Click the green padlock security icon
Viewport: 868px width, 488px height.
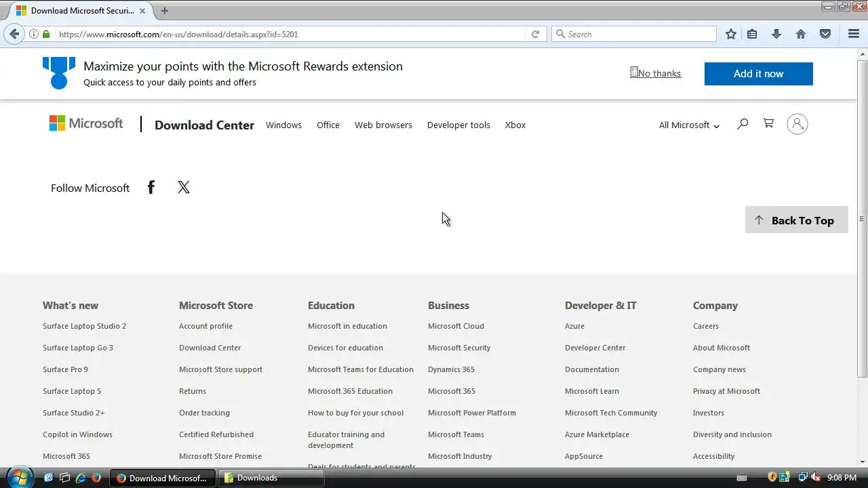click(x=46, y=34)
